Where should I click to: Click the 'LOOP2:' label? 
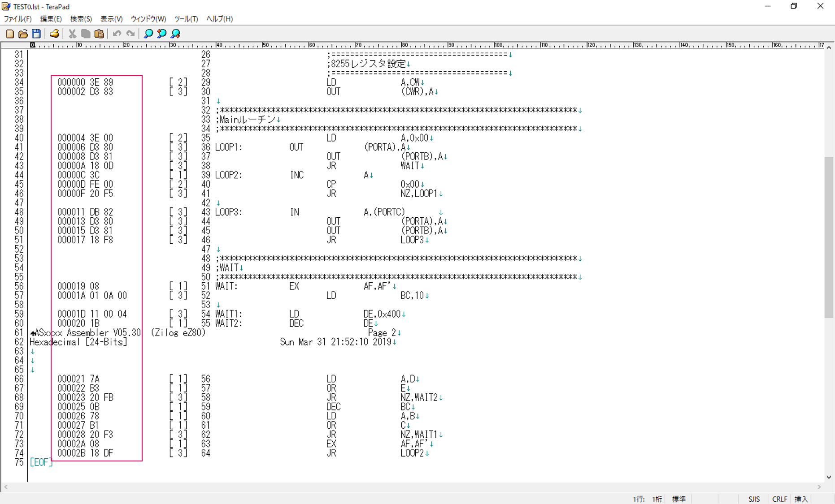tap(229, 175)
